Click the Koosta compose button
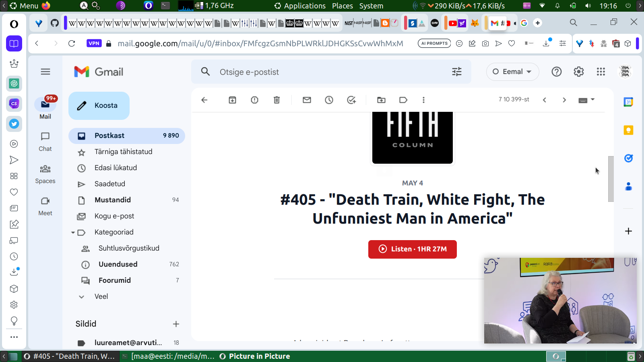 tap(99, 105)
